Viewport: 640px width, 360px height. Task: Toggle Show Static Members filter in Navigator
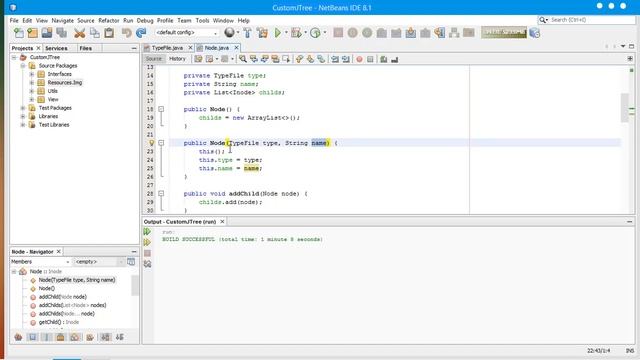(x=47, y=337)
